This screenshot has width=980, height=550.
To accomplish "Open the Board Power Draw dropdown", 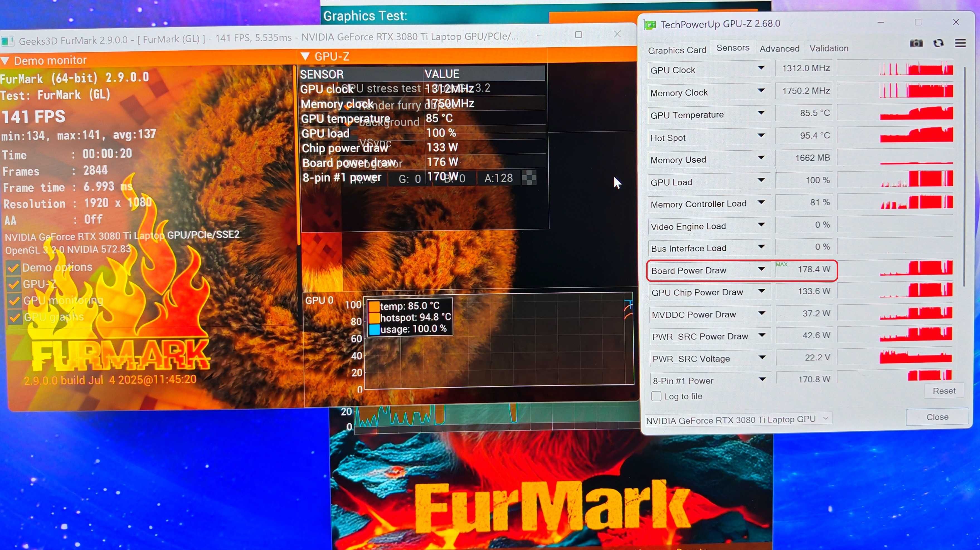I will (761, 269).
